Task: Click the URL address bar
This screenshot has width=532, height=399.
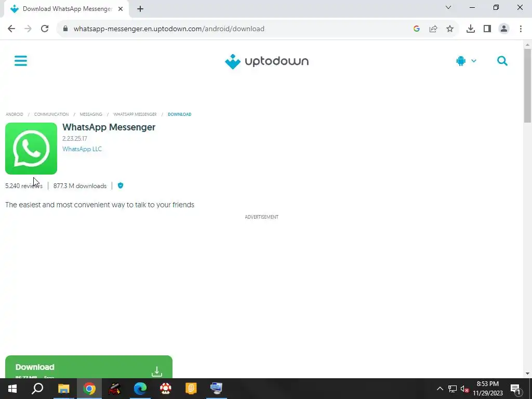Action: (x=237, y=29)
